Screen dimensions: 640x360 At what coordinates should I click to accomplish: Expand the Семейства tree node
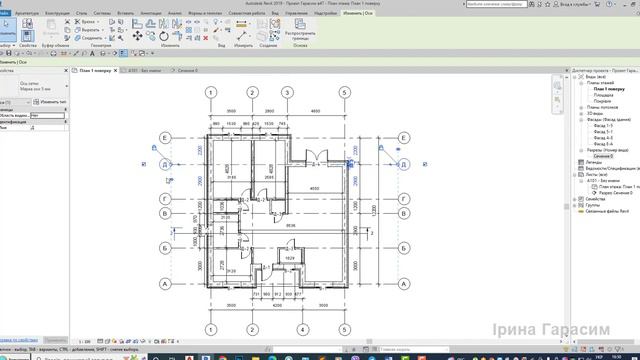point(575,199)
